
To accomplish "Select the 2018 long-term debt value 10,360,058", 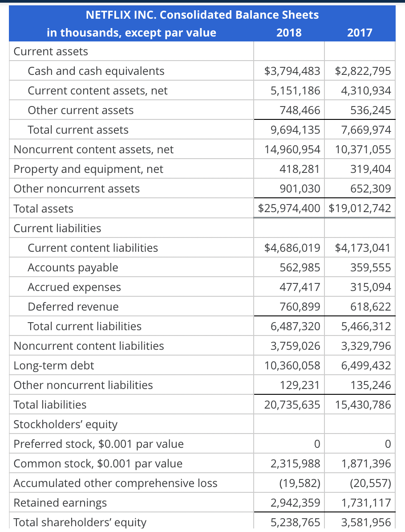I will click(x=292, y=365).
